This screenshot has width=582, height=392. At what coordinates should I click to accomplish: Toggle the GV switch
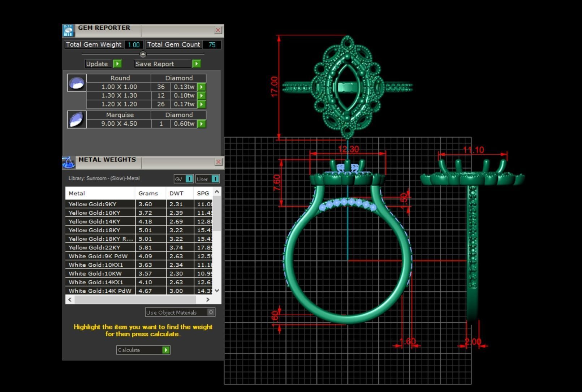pos(189,178)
